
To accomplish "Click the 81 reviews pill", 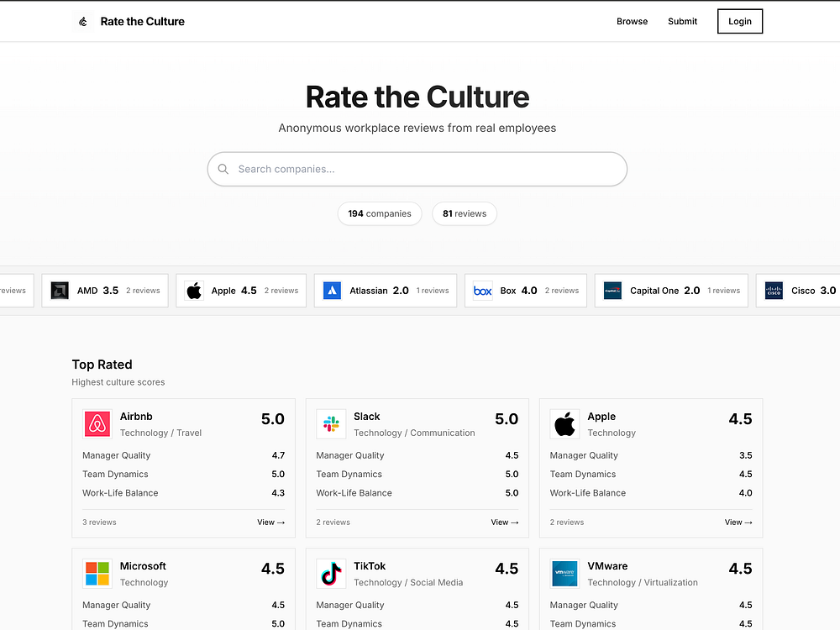I will point(465,213).
